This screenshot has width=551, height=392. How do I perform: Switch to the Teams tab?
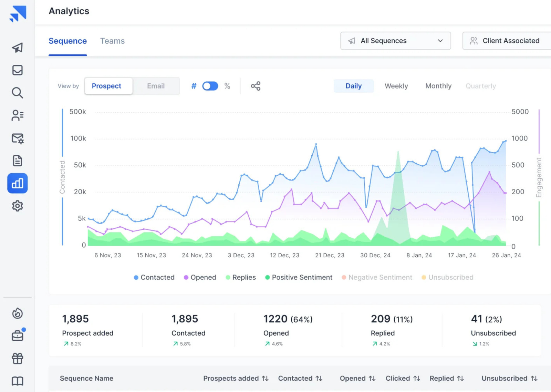[x=112, y=41]
